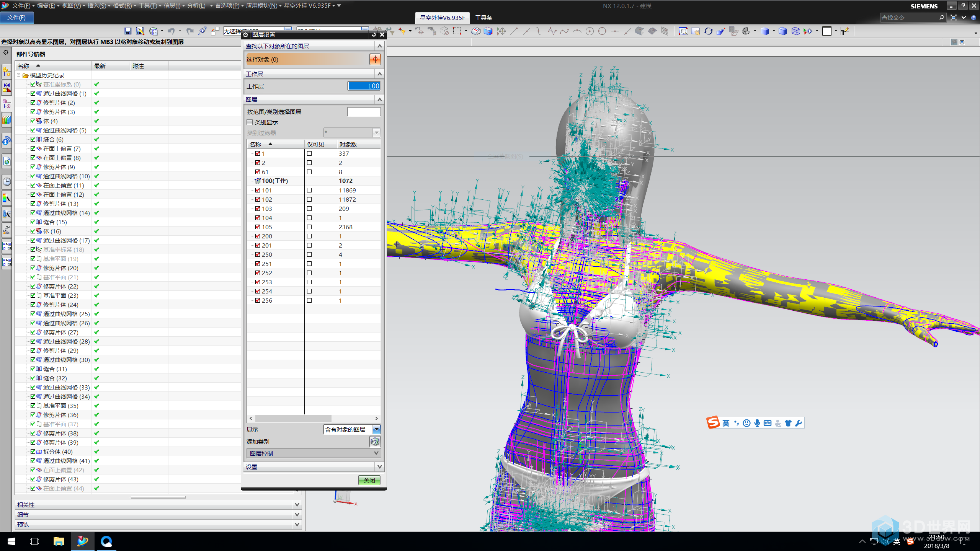Viewport: 980px width, 551px height.
Task: Uncheck layer 1 in layer list
Action: click(258, 153)
